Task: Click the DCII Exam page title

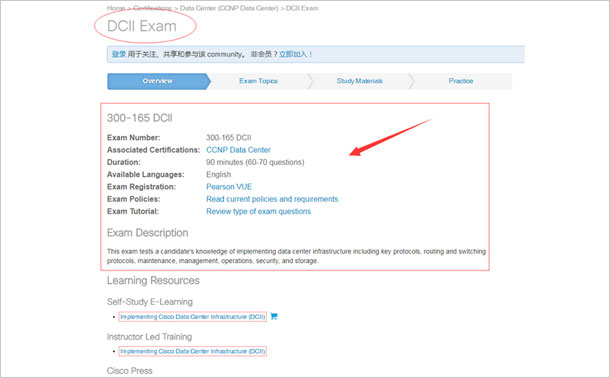Action: (142, 26)
